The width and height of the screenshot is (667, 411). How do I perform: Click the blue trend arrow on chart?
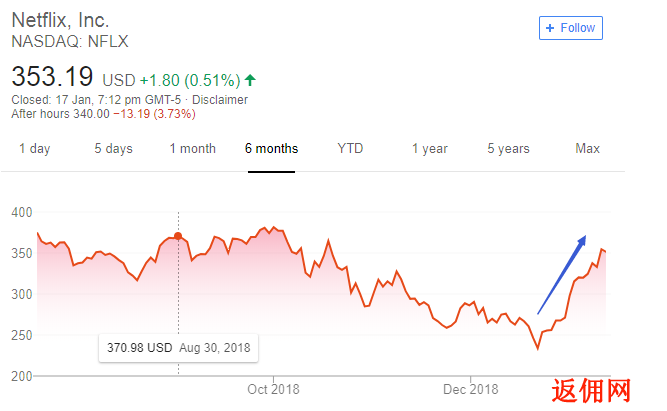coord(562,274)
